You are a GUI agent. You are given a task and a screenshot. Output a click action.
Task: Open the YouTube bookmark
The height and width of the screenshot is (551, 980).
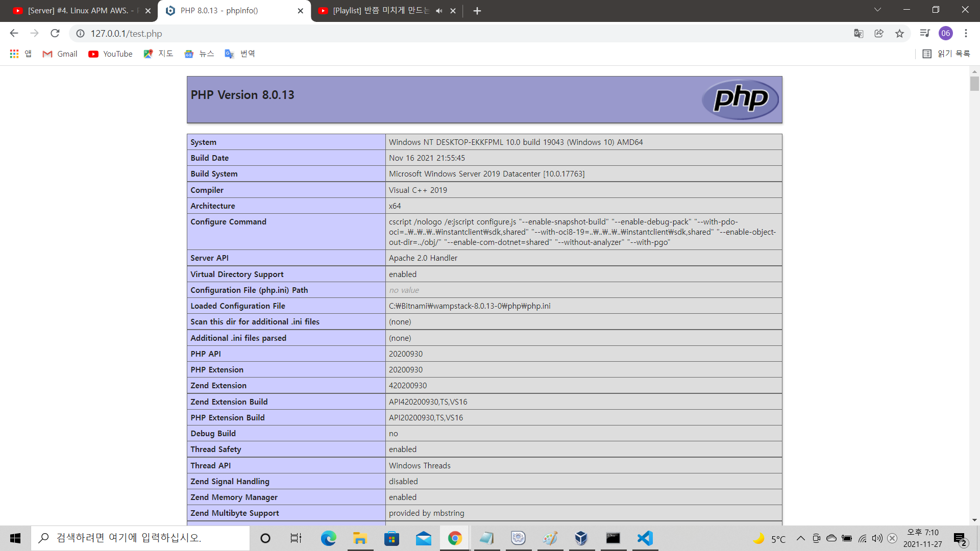pos(110,54)
